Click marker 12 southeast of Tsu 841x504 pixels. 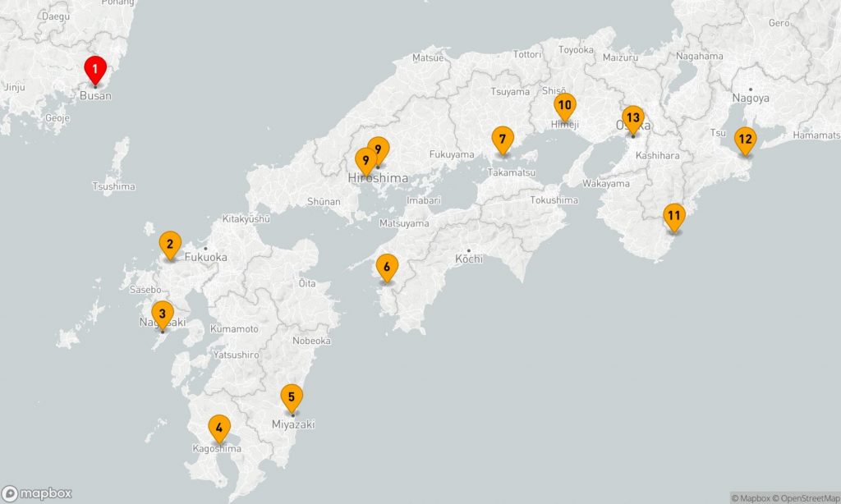(x=744, y=140)
